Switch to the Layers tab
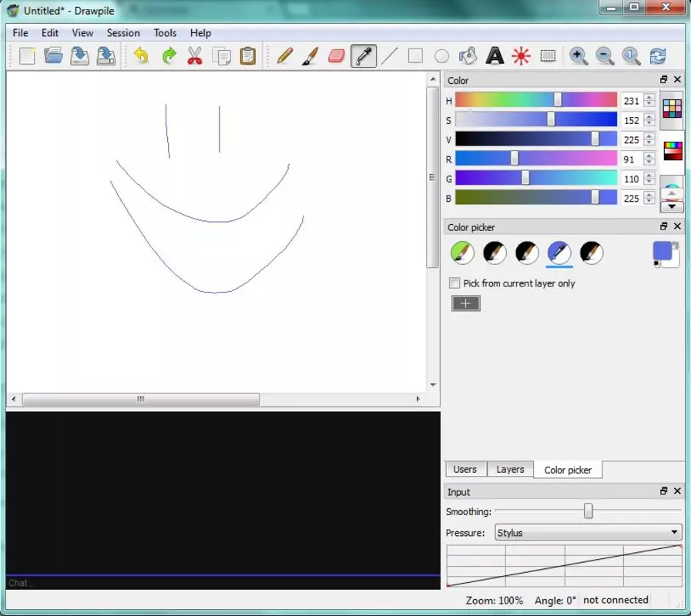Screen dimensions: 691x616 [510, 469]
